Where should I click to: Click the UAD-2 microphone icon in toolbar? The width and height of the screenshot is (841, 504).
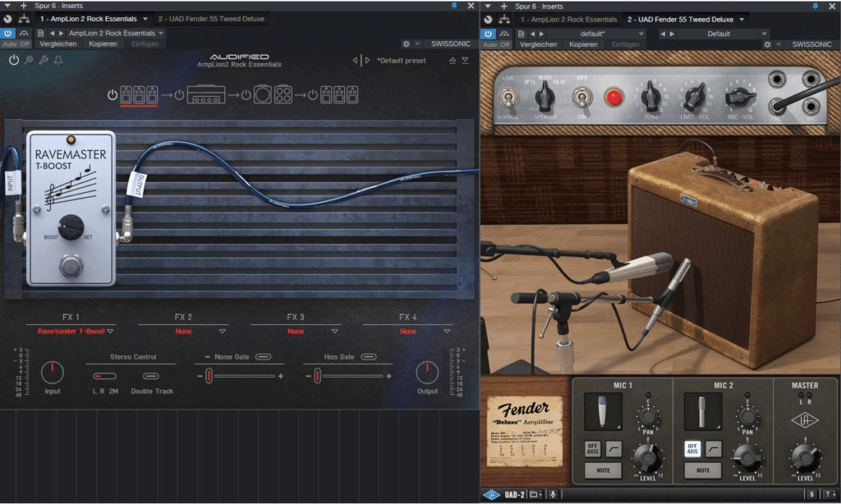553,494
